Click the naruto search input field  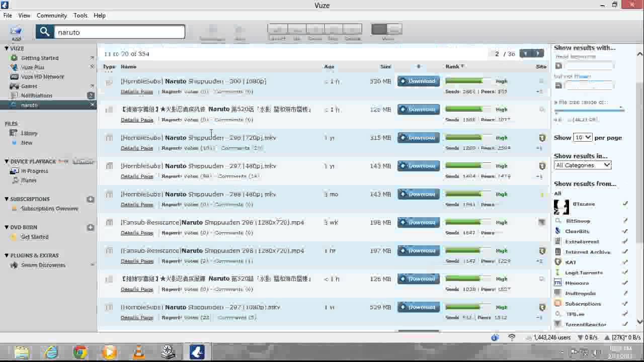click(x=119, y=32)
